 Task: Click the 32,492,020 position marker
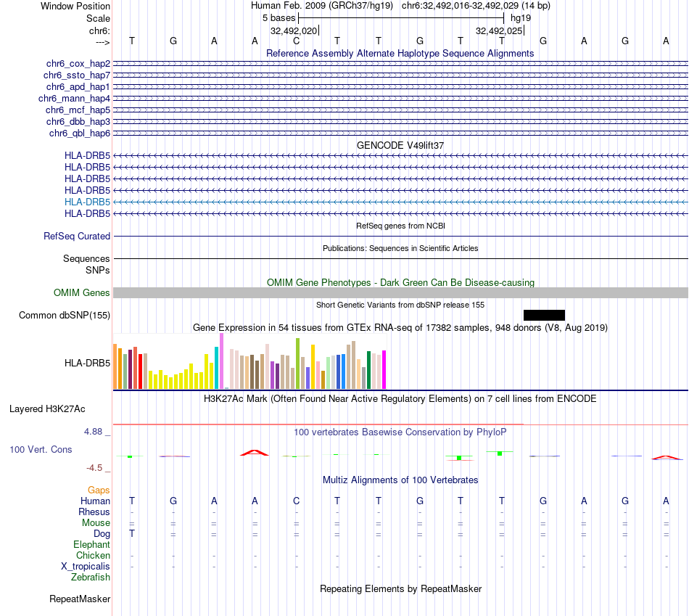point(294,30)
